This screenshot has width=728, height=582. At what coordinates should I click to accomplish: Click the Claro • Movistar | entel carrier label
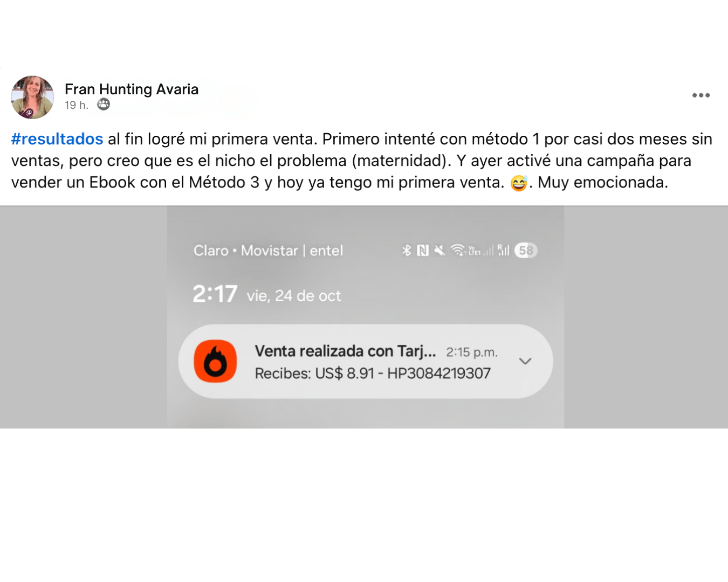click(268, 251)
